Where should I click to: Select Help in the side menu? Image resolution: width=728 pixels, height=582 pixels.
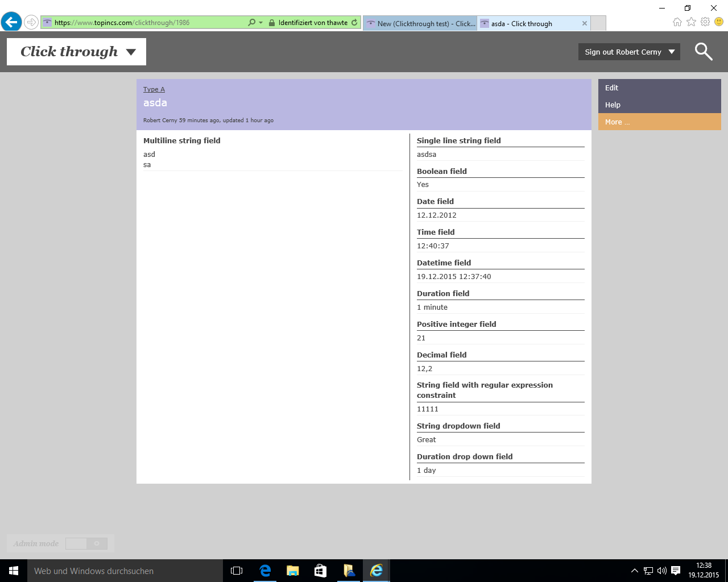(613, 105)
